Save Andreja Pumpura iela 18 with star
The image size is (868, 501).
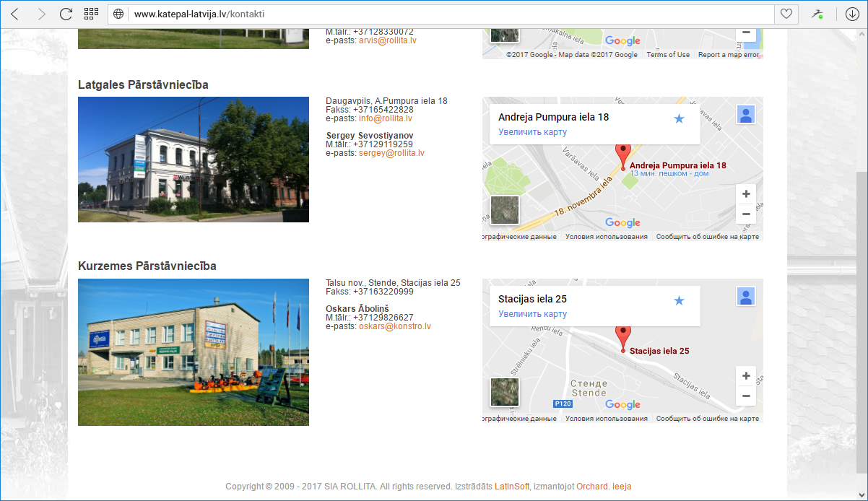tap(679, 118)
